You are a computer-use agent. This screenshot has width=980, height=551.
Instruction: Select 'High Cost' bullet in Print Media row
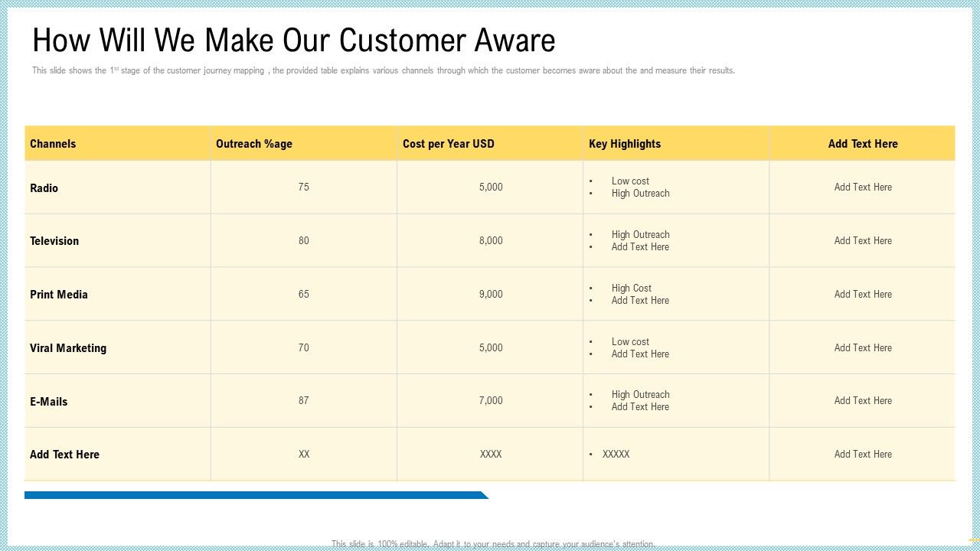(632, 289)
